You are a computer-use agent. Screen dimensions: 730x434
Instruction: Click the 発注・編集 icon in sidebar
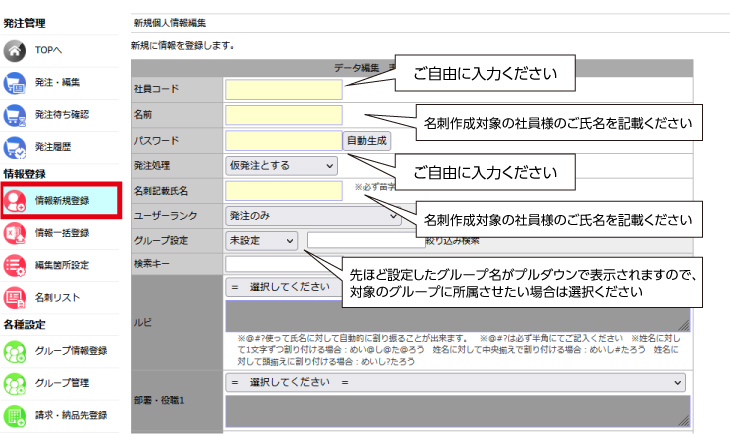16,83
